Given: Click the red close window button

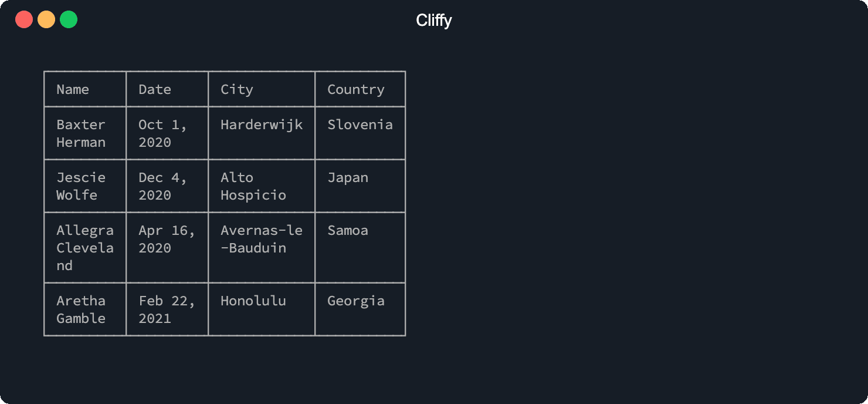Looking at the screenshot, I should tap(24, 19).
